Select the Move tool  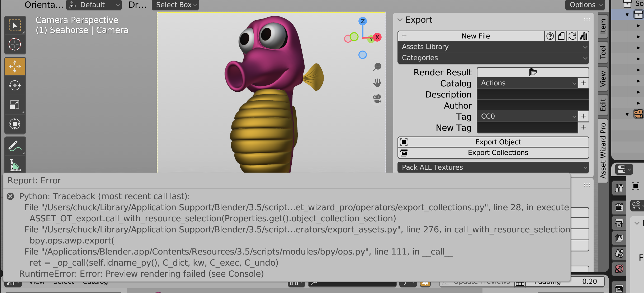pyautogui.click(x=15, y=66)
